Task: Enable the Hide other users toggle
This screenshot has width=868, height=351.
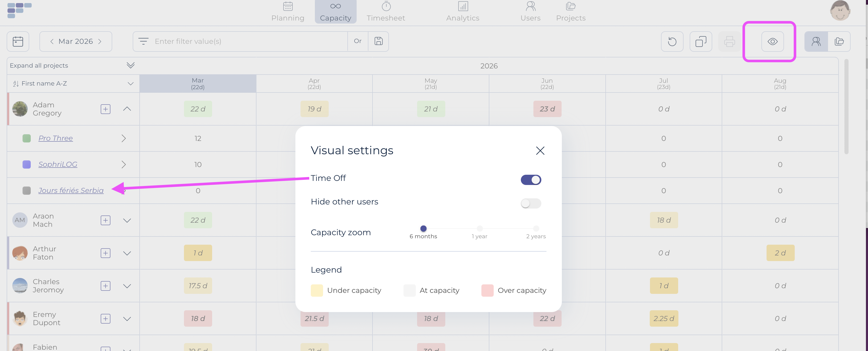Action: [x=531, y=203]
